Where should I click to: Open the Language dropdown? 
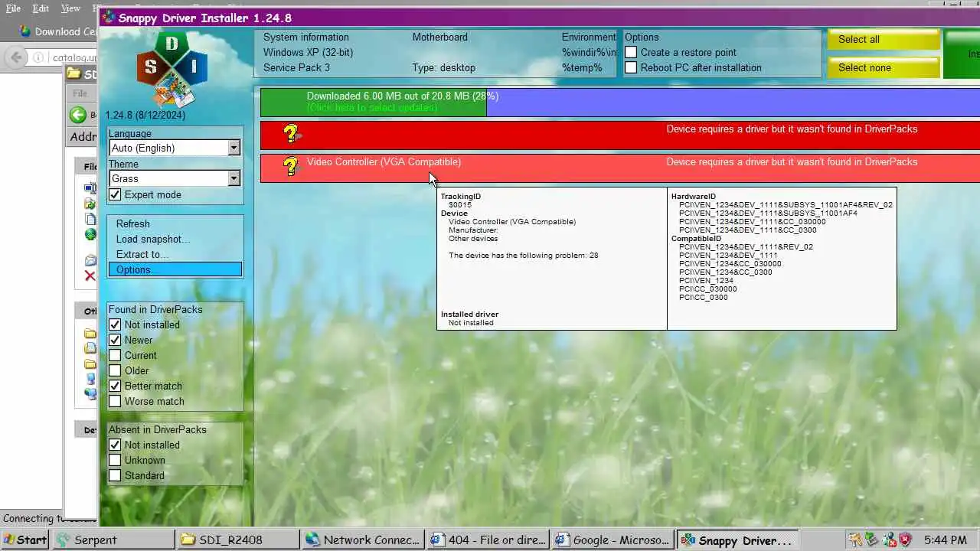click(x=175, y=148)
